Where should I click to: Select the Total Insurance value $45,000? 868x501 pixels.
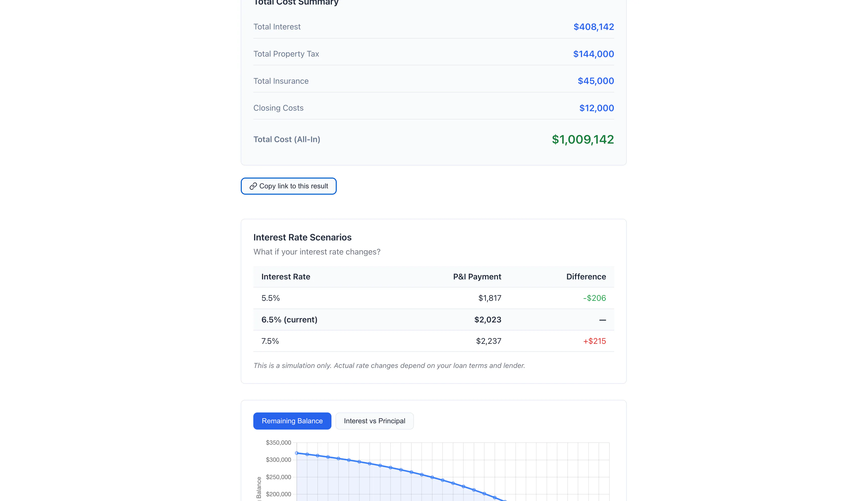tap(596, 81)
